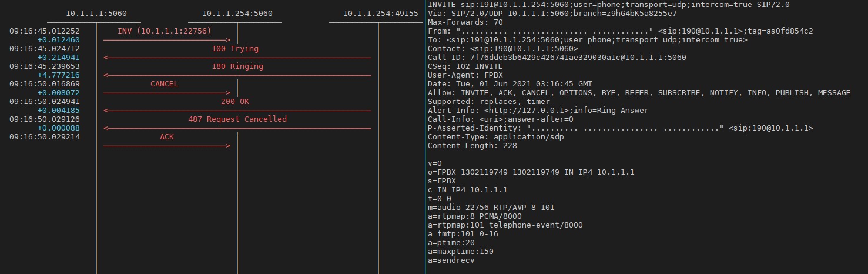The height and width of the screenshot is (274, 868).
Task: Select the CANCEL request message
Action: point(164,84)
